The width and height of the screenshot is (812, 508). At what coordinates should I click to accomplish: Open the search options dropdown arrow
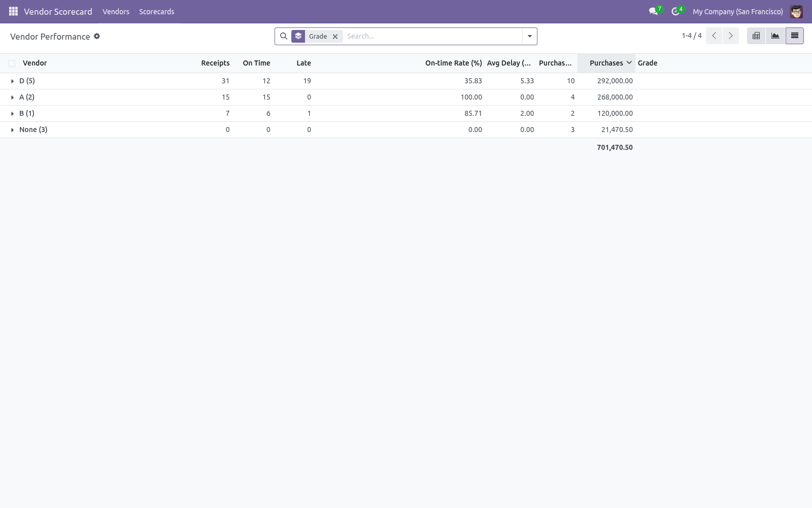point(530,36)
